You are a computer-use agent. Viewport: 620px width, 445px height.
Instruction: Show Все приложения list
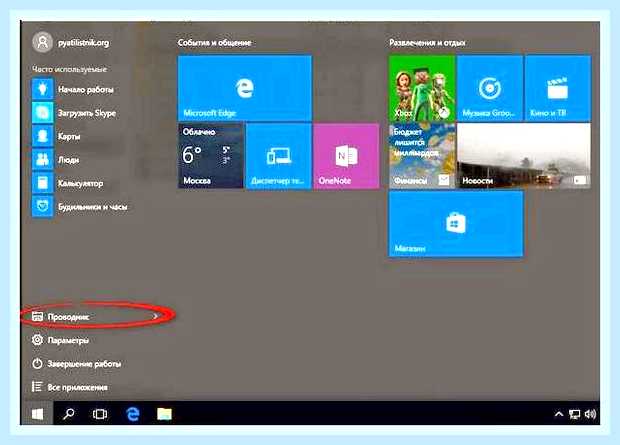[x=69, y=387]
